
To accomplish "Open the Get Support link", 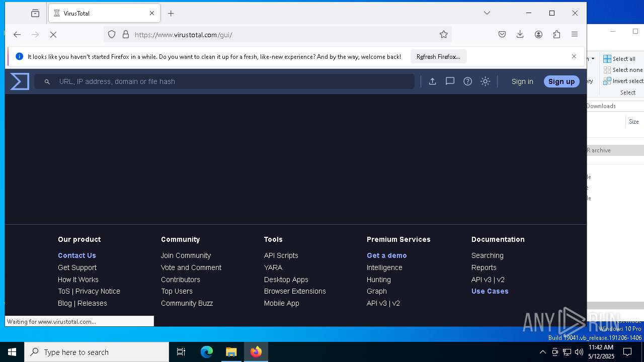I will click(77, 267).
